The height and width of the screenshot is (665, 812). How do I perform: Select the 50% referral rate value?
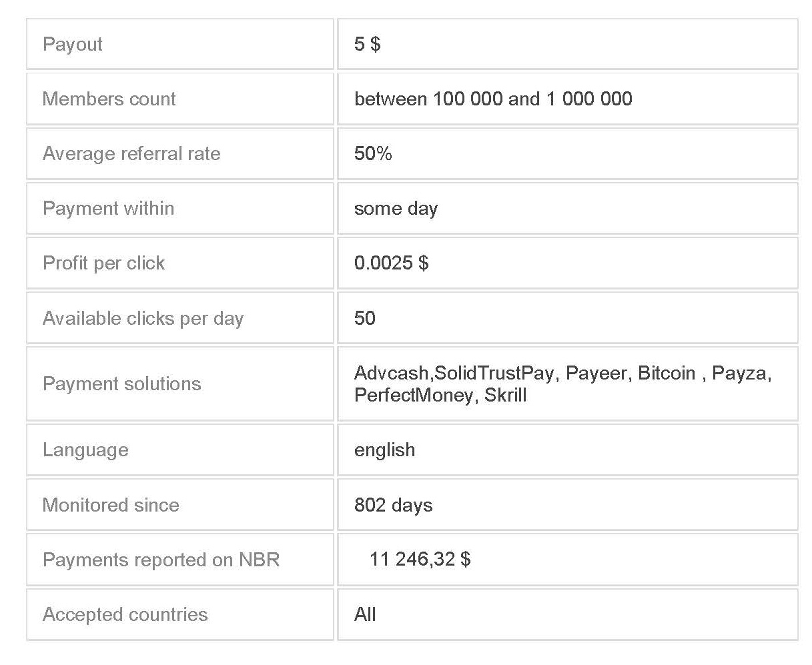pos(373,153)
